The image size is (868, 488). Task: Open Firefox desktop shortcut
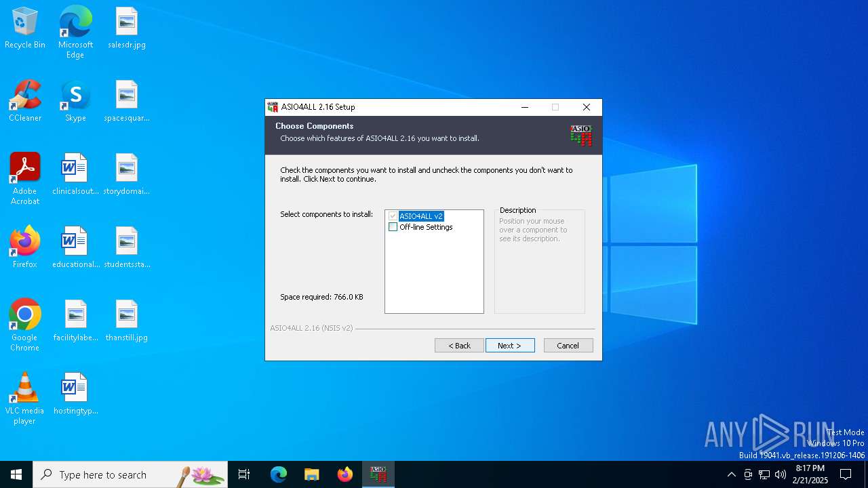pyautogui.click(x=25, y=248)
